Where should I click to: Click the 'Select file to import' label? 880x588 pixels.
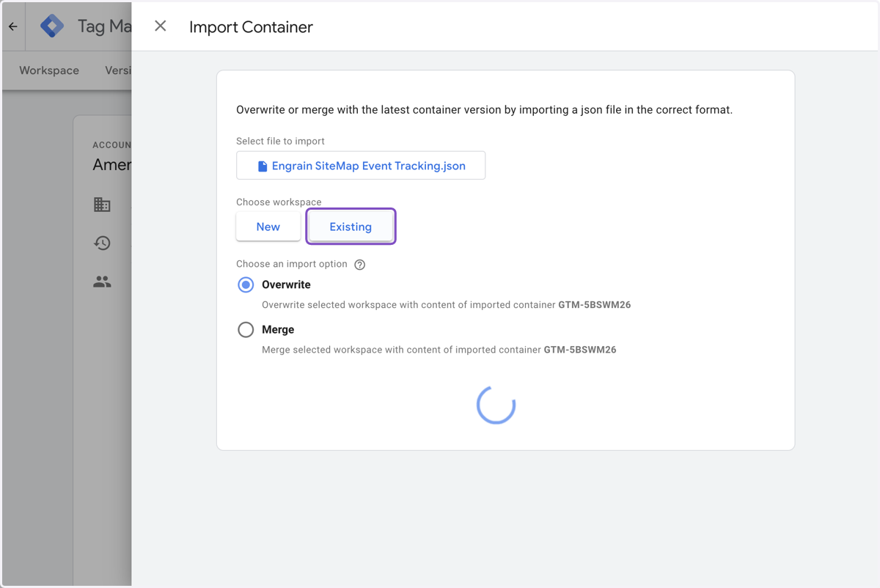[x=280, y=141]
